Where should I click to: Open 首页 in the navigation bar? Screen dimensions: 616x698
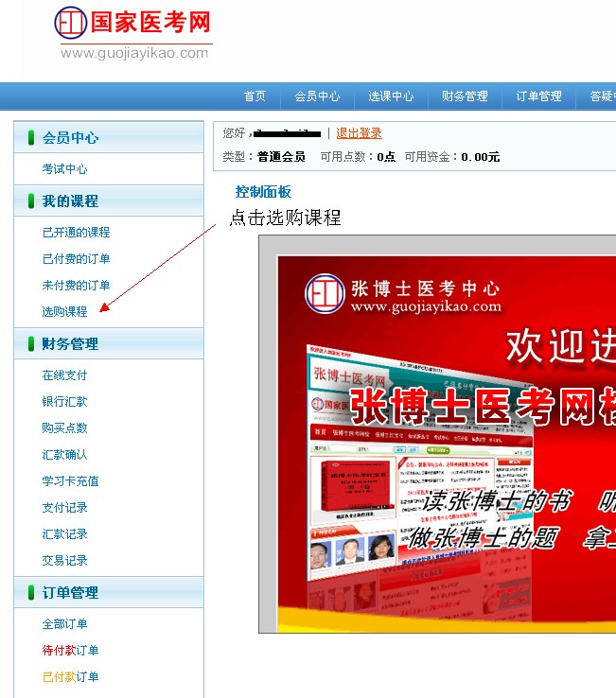pyautogui.click(x=255, y=96)
